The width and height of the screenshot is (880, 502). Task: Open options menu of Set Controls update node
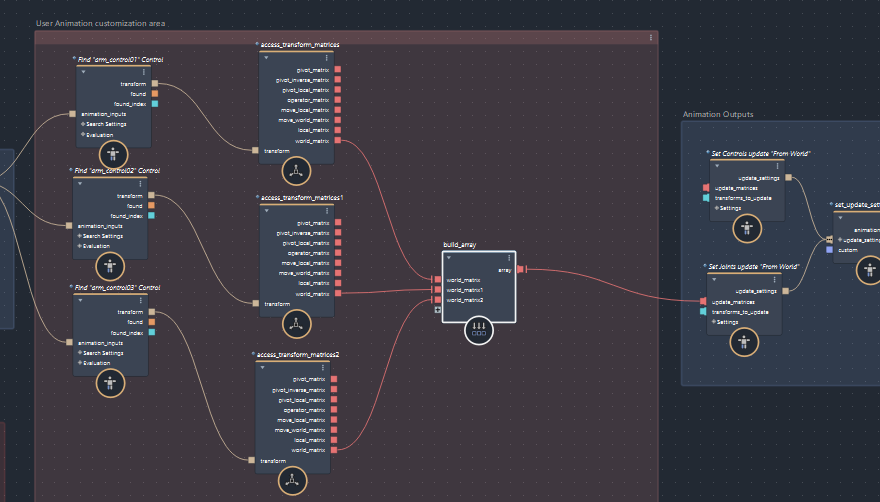coord(778,166)
